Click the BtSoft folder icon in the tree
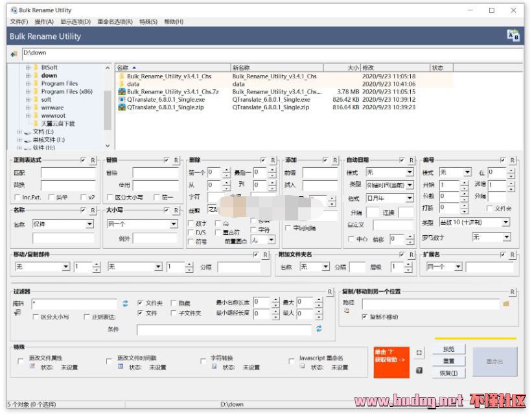Screen dimensions: 532x414 (x=36, y=67)
